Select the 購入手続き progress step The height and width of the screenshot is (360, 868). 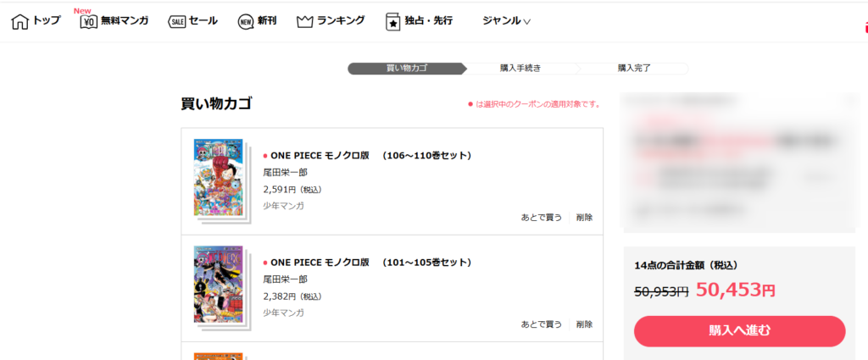click(x=520, y=68)
